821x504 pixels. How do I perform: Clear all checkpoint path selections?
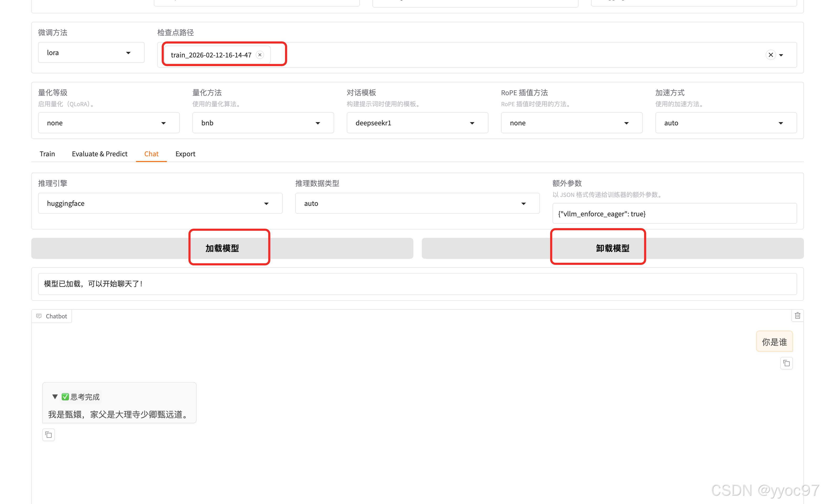coord(770,55)
